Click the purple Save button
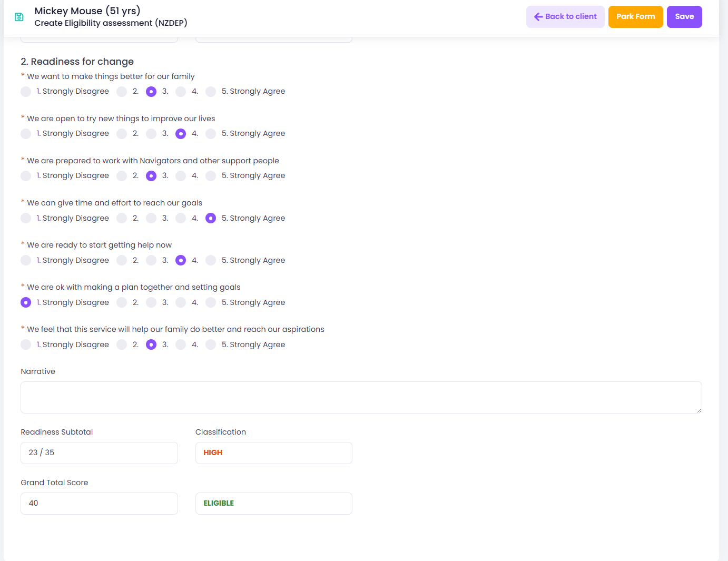Viewport: 728px width, 561px height. tap(684, 17)
